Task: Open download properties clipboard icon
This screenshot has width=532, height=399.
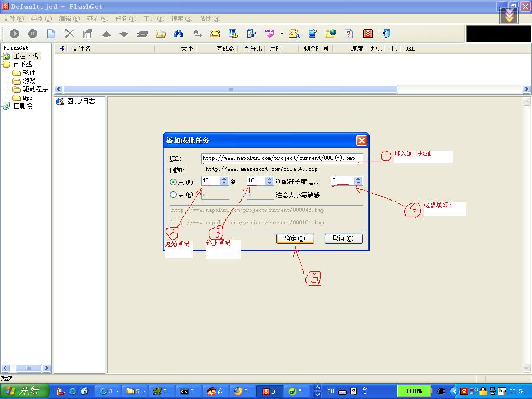Action: (x=87, y=34)
